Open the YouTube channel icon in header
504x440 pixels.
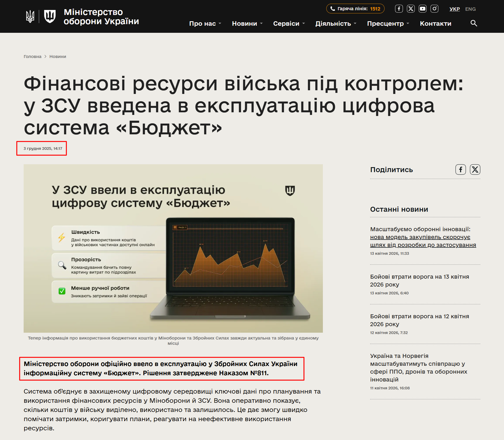point(422,9)
